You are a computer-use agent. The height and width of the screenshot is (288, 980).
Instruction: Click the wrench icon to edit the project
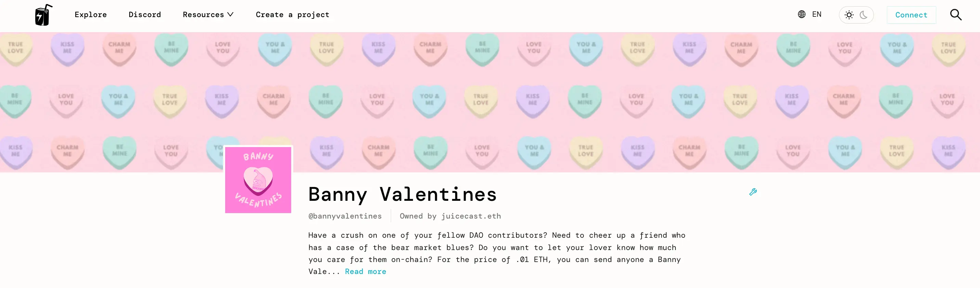(753, 192)
